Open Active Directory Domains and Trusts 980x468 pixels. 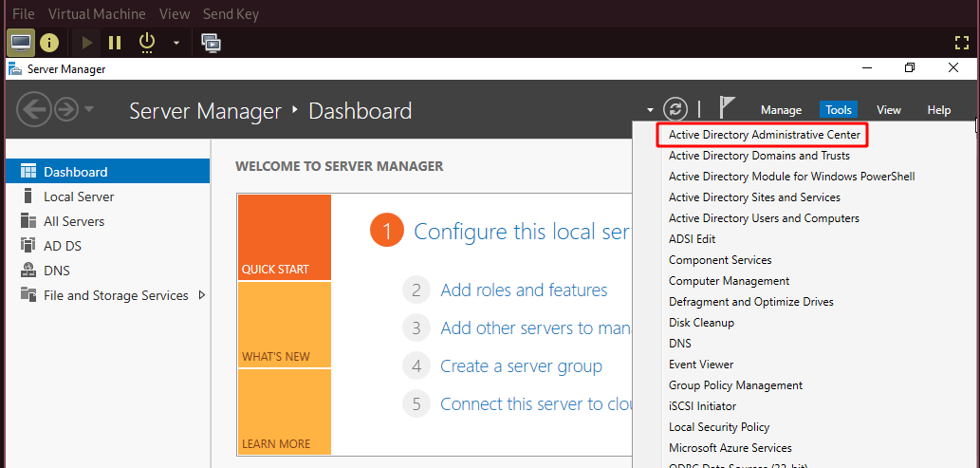(759, 155)
